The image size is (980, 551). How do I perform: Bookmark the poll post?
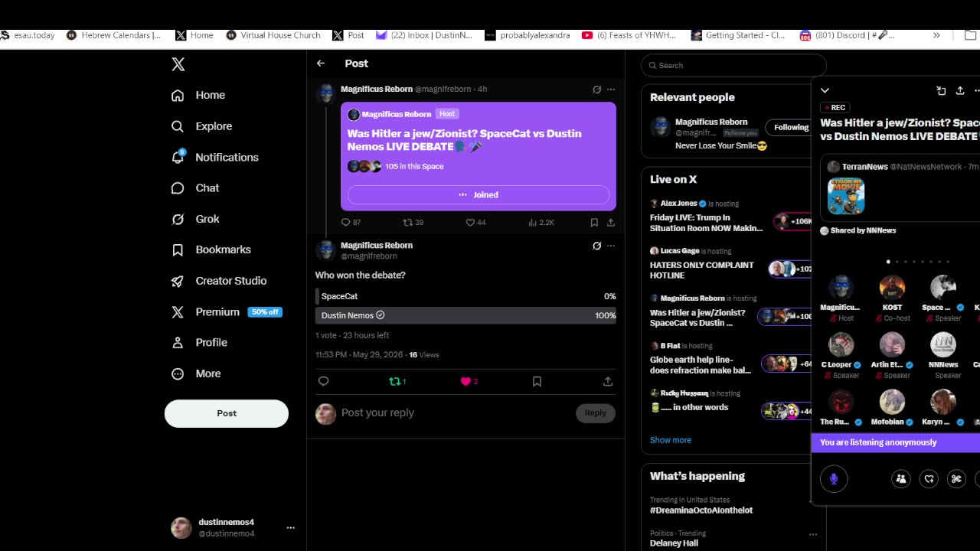click(537, 381)
